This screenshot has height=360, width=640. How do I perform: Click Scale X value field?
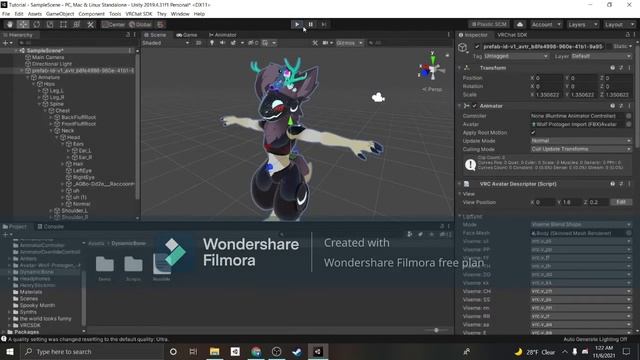pyautogui.click(x=549, y=95)
